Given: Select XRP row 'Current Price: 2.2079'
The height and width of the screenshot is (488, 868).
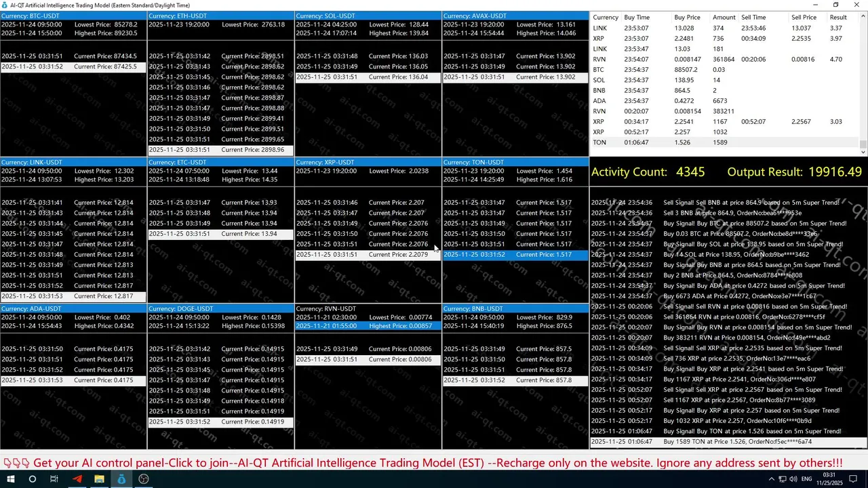Looking at the screenshot, I should [368, 255].
